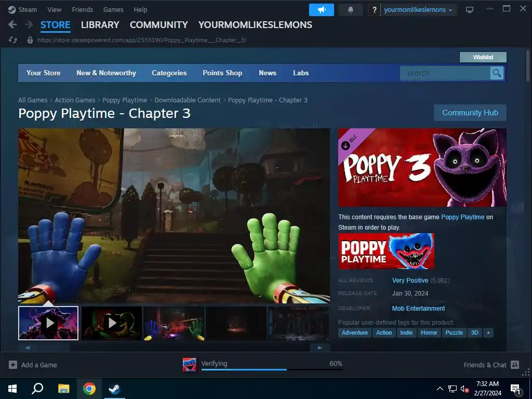Show hidden system tray icons
This screenshot has height=399, width=532.
[x=440, y=389]
